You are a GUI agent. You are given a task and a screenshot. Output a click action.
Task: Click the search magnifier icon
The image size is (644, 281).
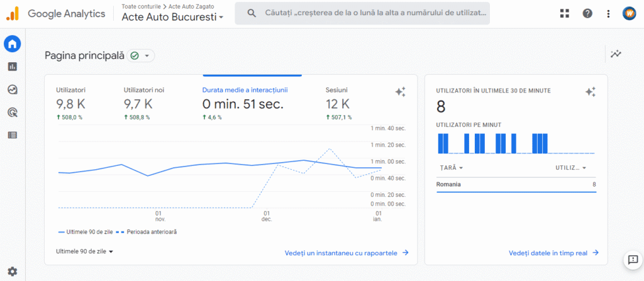point(252,13)
